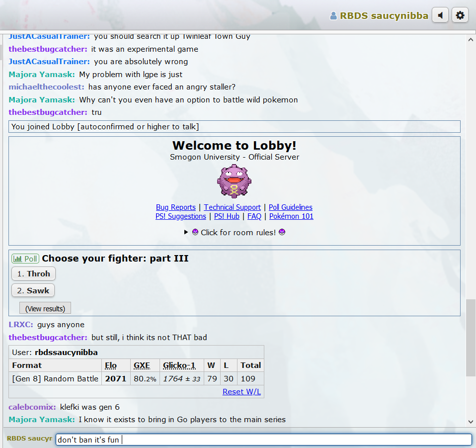Vote for option 1. Throh
This screenshot has width=476, height=448.
33,273
